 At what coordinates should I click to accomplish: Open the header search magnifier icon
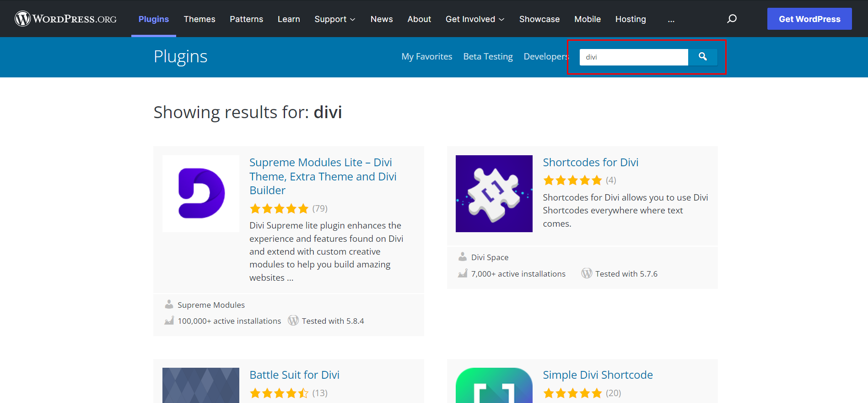[732, 19]
